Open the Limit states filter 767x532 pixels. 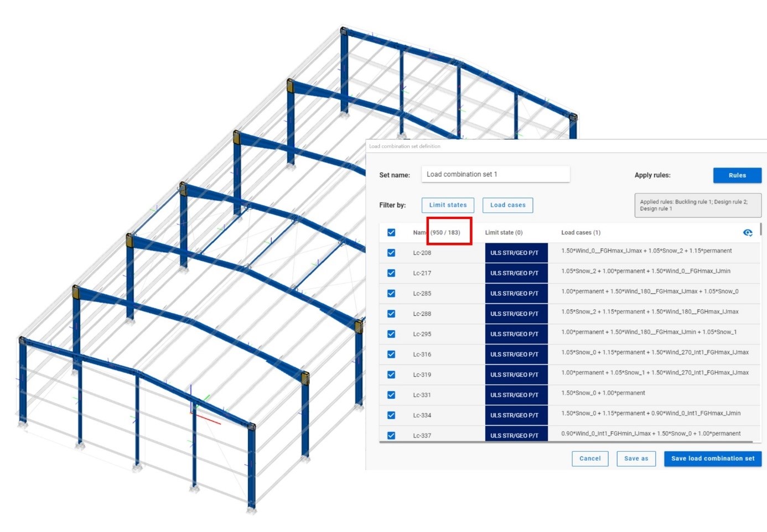[448, 205]
